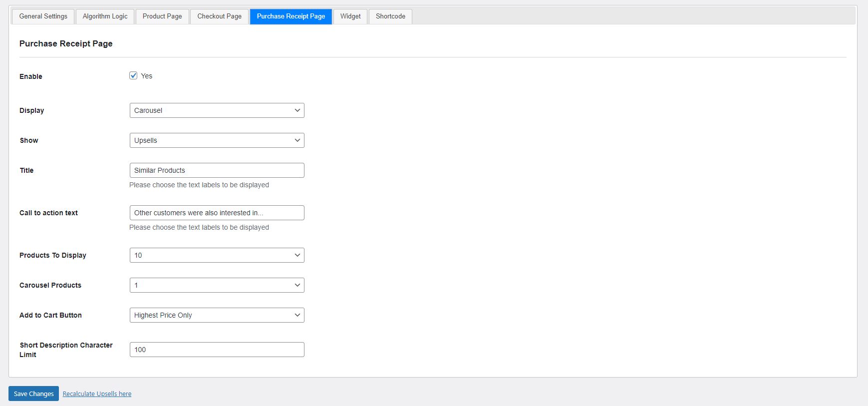
Task: Uncheck the Enable Yes checkbox
Action: click(x=133, y=76)
